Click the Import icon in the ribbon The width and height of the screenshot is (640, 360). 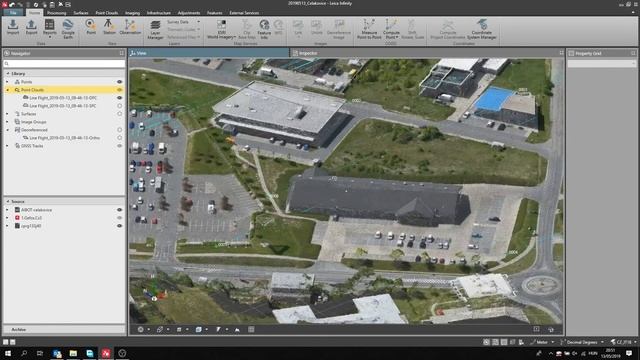[13, 27]
